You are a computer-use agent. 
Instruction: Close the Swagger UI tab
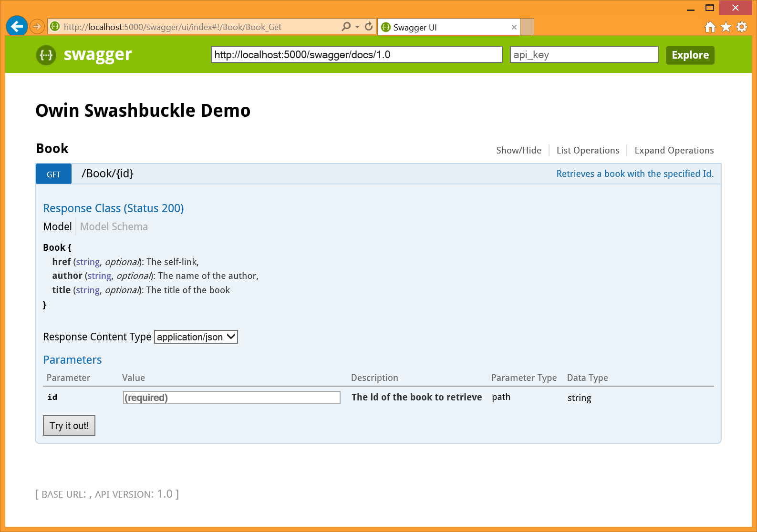[x=514, y=27]
